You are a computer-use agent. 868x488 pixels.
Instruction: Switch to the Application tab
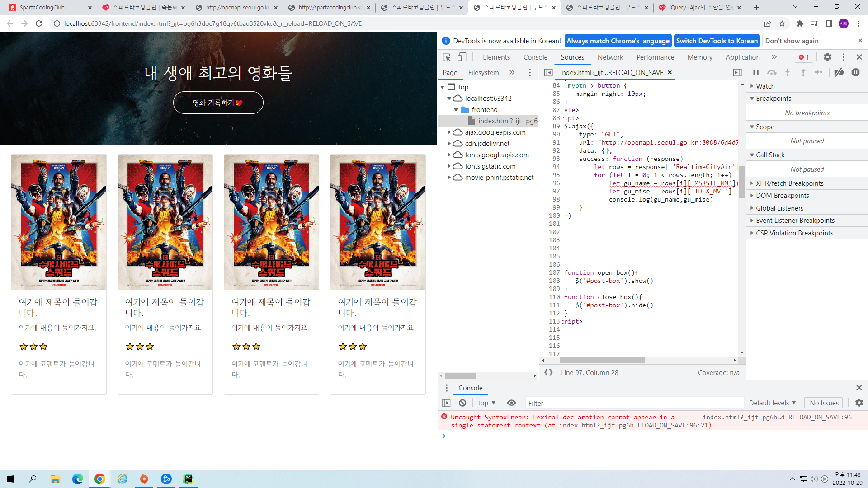click(742, 57)
